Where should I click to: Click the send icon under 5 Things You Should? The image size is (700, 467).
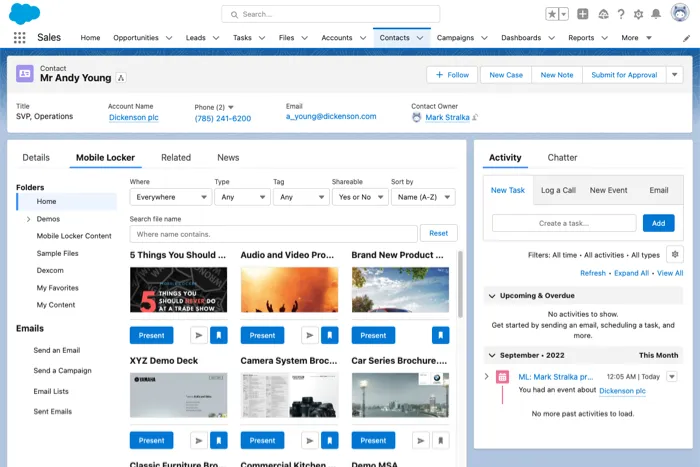click(x=199, y=335)
